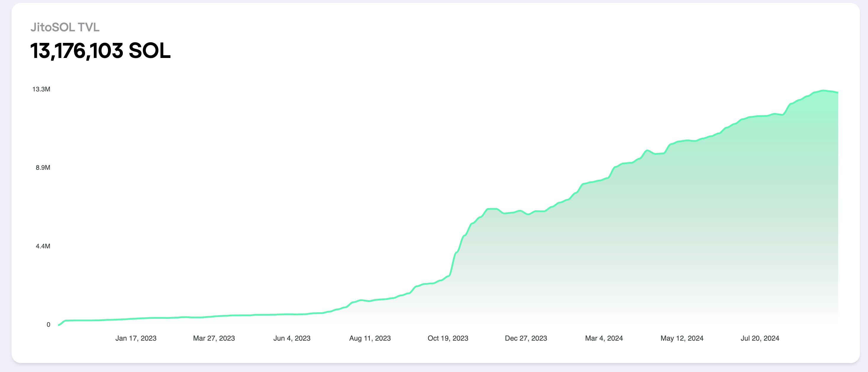Click the Oct 19, 2023 date label
Image resolution: width=868 pixels, height=372 pixels.
coord(448,338)
